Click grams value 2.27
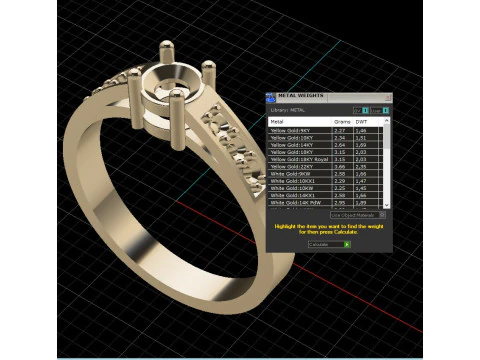 [339, 131]
